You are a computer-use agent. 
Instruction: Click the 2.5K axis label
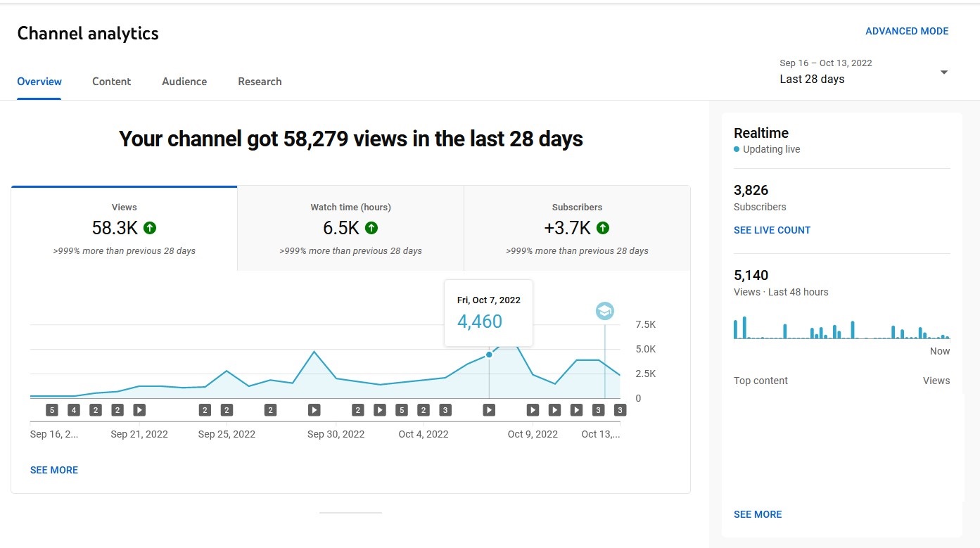[646, 374]
